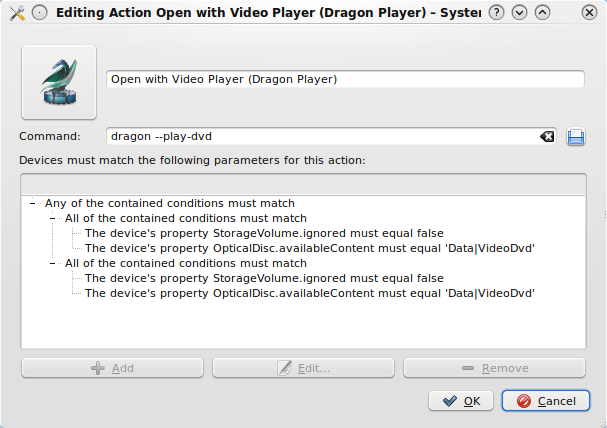Image resolution: width=607 pixels, height=428 pixels.
Task: Click into the Command input field
Action: pos(320,137)
